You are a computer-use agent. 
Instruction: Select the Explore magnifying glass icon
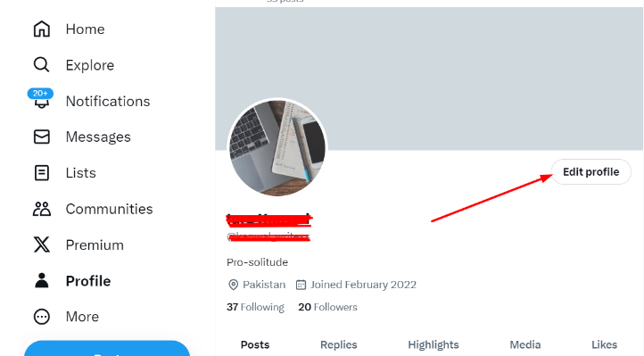(x=42, y=65)
